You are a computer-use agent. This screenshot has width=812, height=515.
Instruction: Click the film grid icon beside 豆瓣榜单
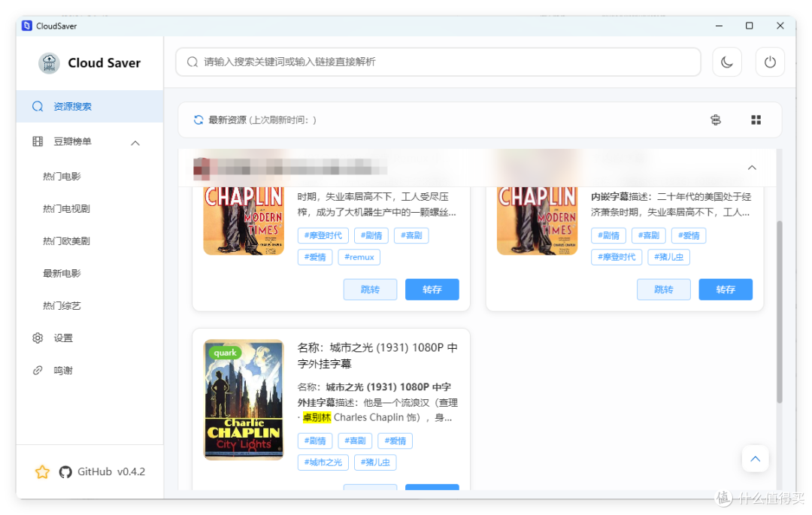pyautogui.click(x=38, y=142)
